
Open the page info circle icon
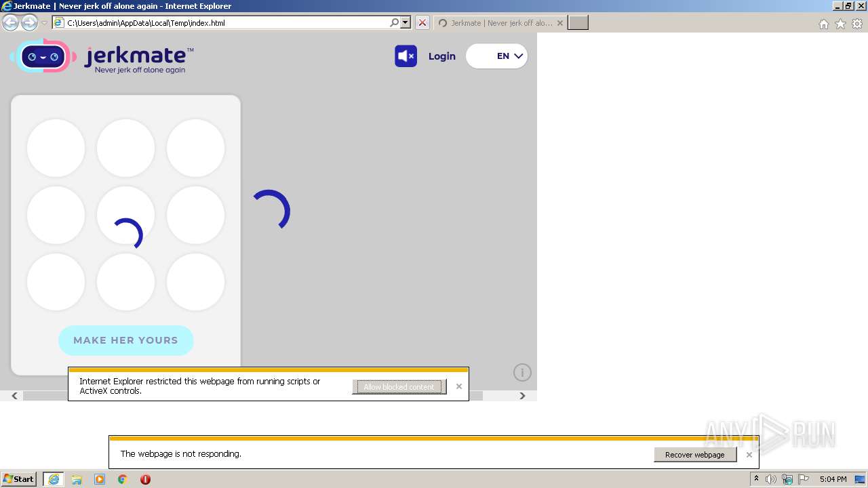522,372
